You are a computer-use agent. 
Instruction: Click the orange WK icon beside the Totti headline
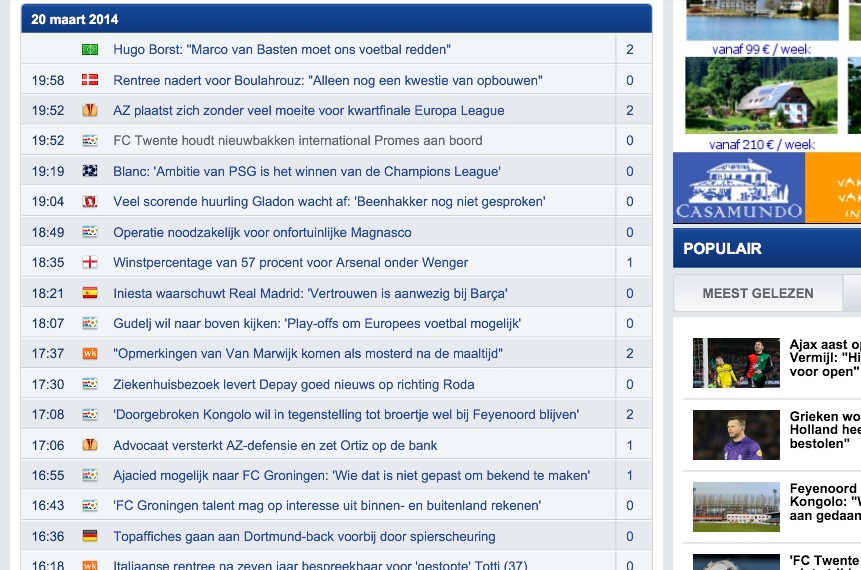(x=90, y=565)
